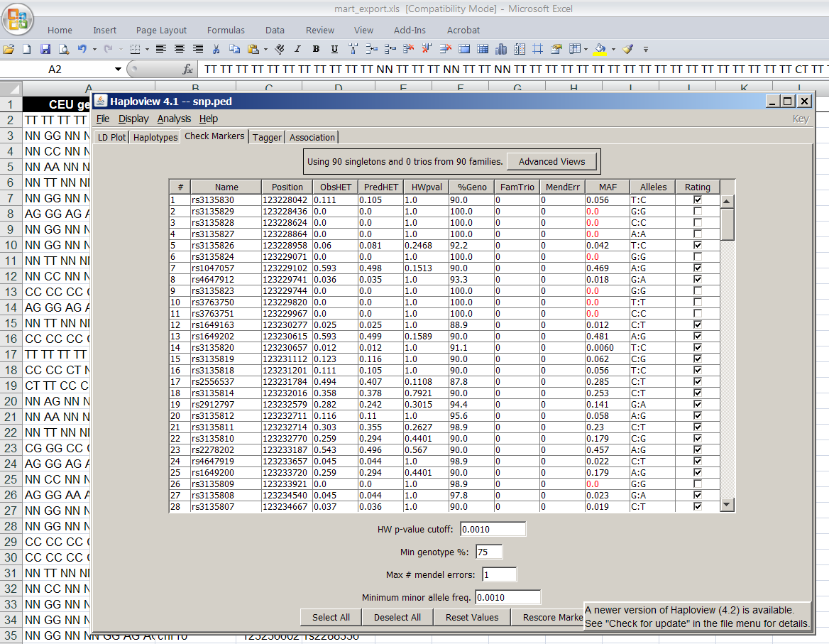829x644 pixels.
Task: Open the Name Box dropdown arrow
Action: click(118, 70)
